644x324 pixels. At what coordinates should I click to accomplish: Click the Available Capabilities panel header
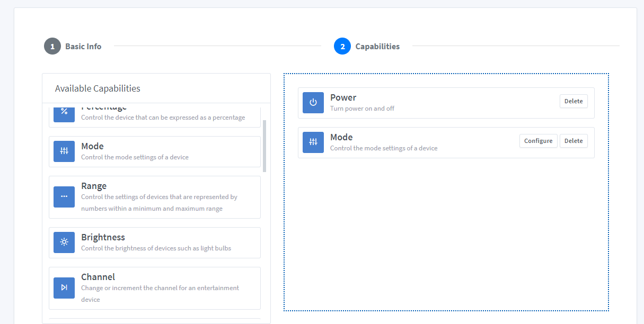click(x=98, y=88)
